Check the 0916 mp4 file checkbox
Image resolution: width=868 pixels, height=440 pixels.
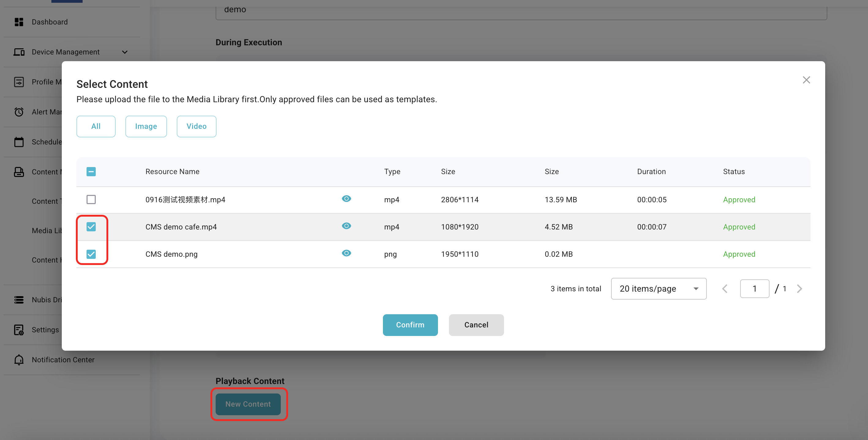pyautogui.click(x=91, y=199)
